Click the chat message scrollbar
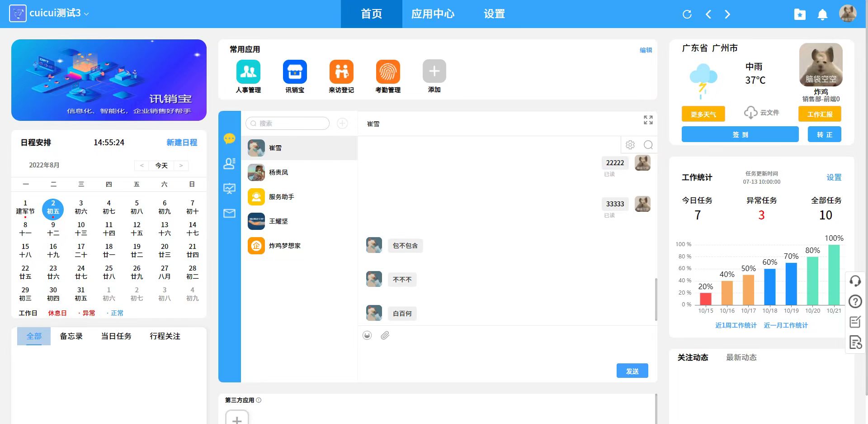The width and height of the screenshot is (868, 424). (x=656, y=300)
